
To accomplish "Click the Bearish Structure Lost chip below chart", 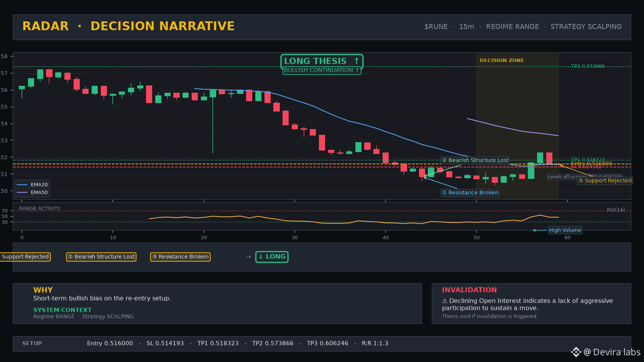I will pyautogui.click(x=101, y=257).
